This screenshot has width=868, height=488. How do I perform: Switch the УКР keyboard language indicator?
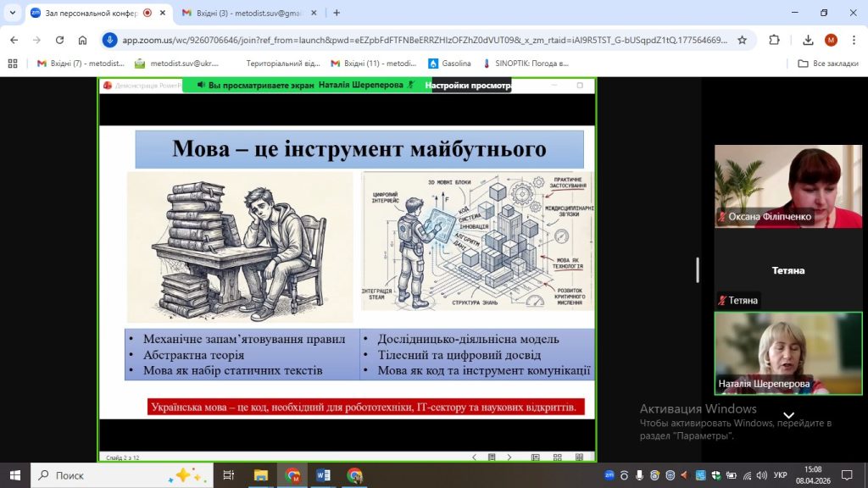[x=781, y=475]
